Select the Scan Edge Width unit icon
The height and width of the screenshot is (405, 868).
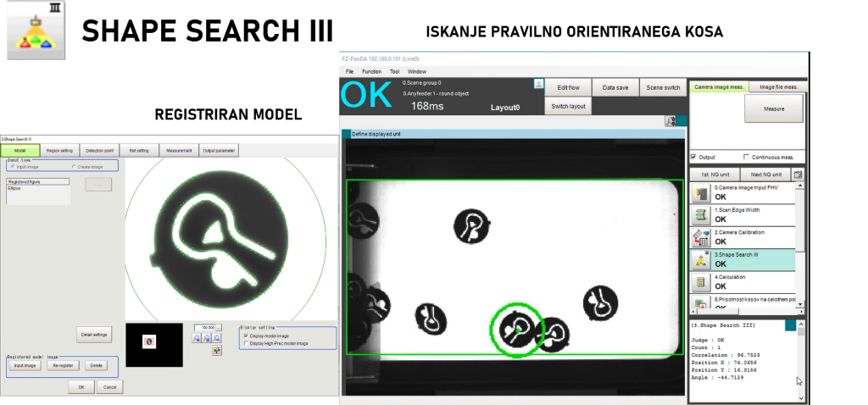pyautogui.click(x=700, y=215)
